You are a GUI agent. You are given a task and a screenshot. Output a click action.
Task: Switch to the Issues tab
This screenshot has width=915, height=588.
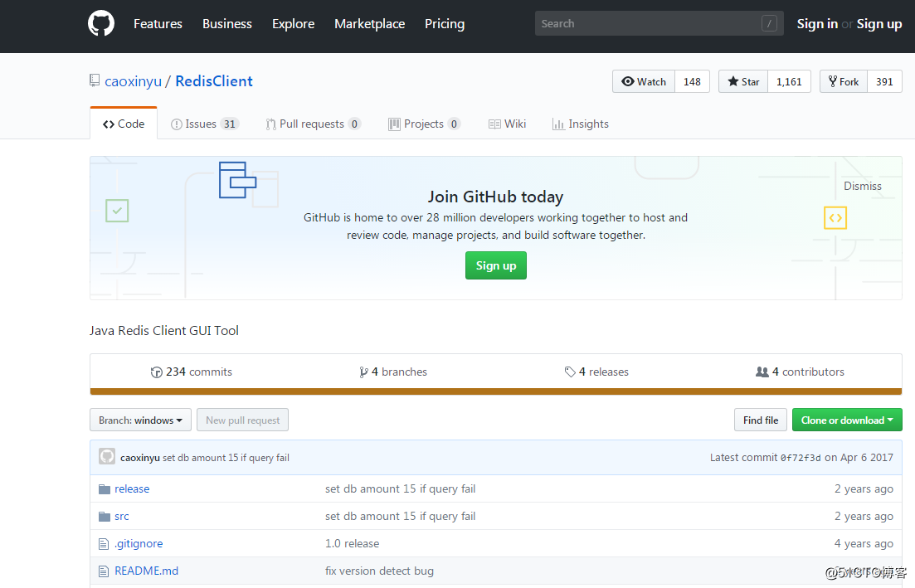pos(204,124)
